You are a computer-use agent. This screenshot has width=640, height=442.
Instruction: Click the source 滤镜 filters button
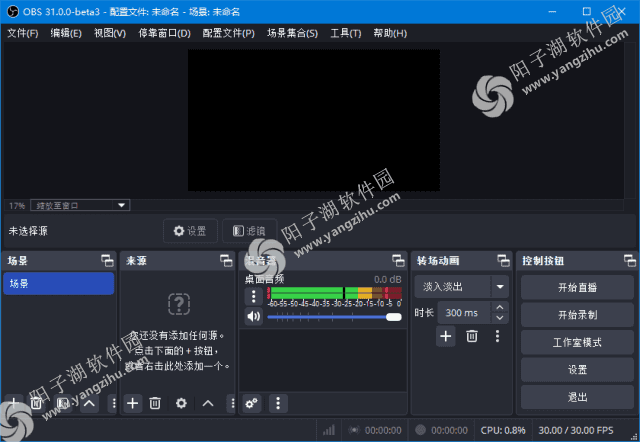tap(249, 231)
